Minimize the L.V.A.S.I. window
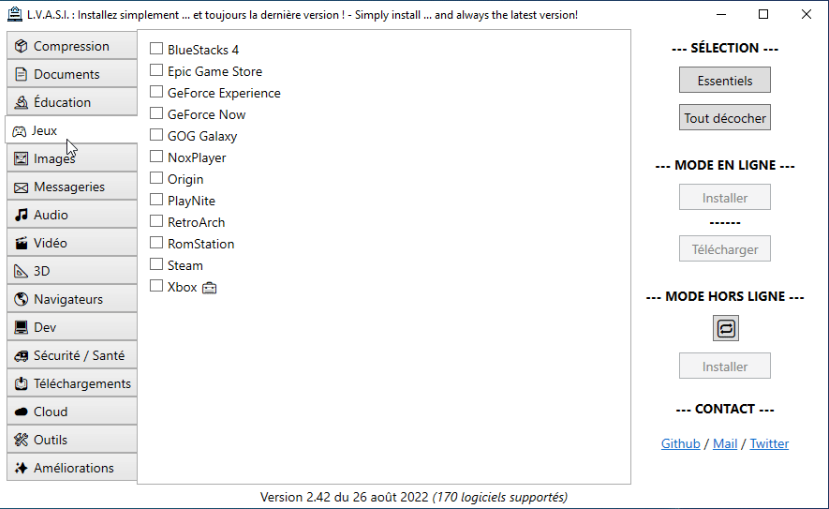The image size is (829, 509). click(721, 14)
